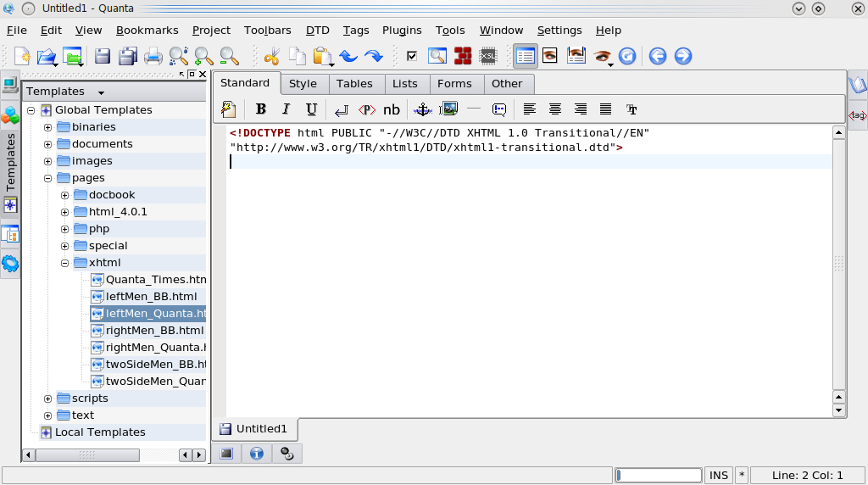
Task: Click the blue Back arrow icon
Action: [x=658, y=56]
